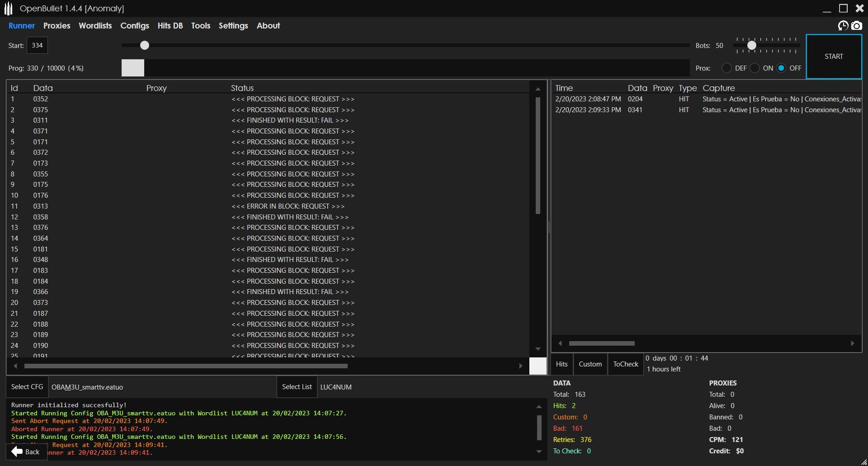
Task: Maximize the OpenBullet window
Action: click(x=843, y=9)
